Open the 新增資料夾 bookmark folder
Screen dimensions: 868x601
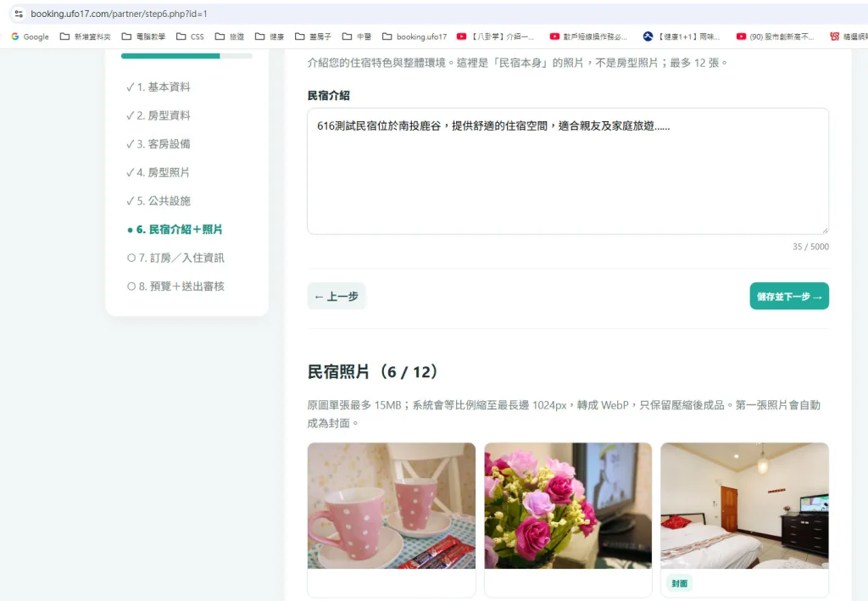(x=86, y=36)
